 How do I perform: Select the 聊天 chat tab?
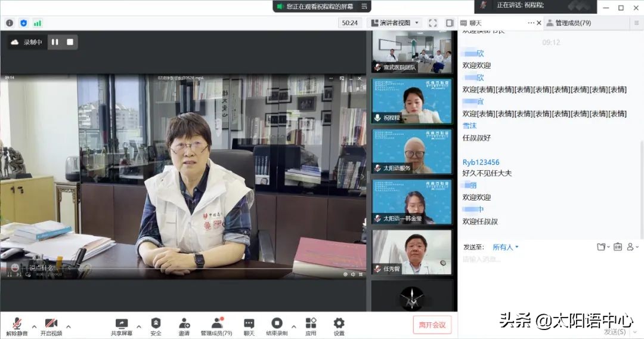click(475, 23)
